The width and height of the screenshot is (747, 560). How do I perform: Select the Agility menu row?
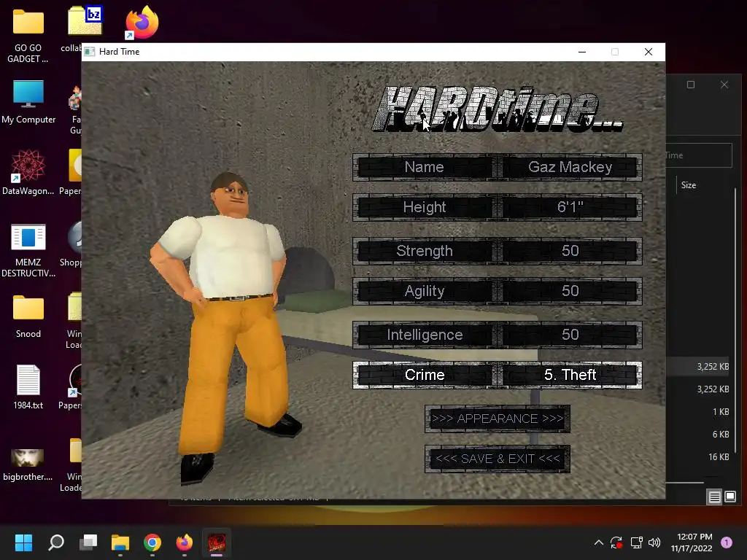(498, 291)
